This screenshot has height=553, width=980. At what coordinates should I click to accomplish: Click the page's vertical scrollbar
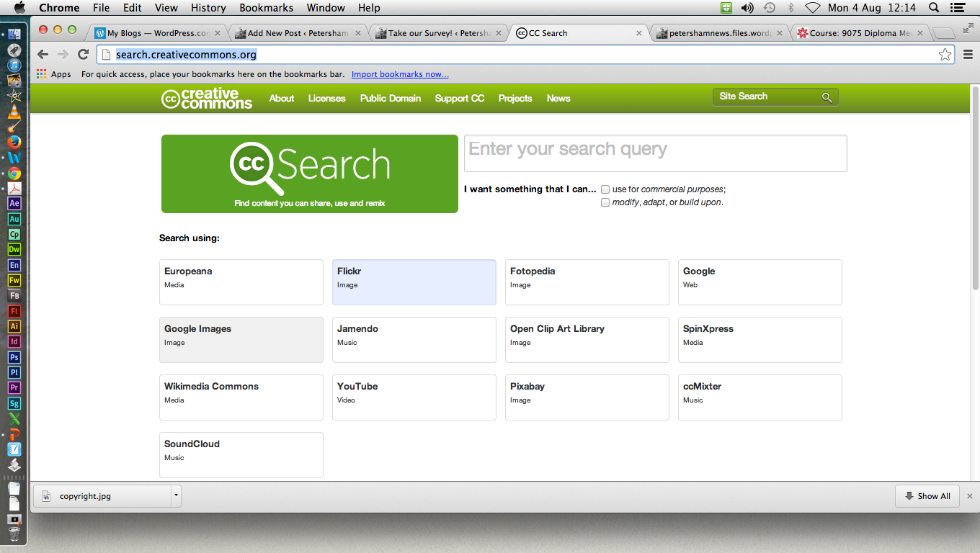coord(974,187)
